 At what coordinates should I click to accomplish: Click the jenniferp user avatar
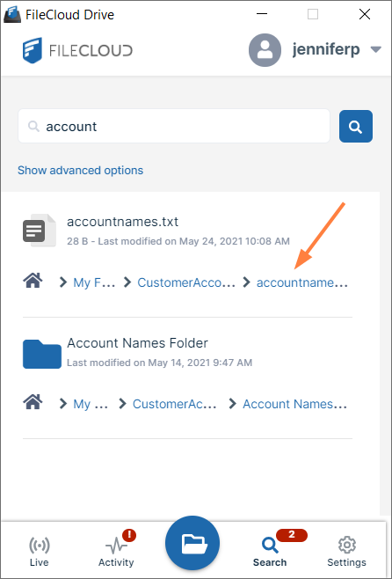265,50
